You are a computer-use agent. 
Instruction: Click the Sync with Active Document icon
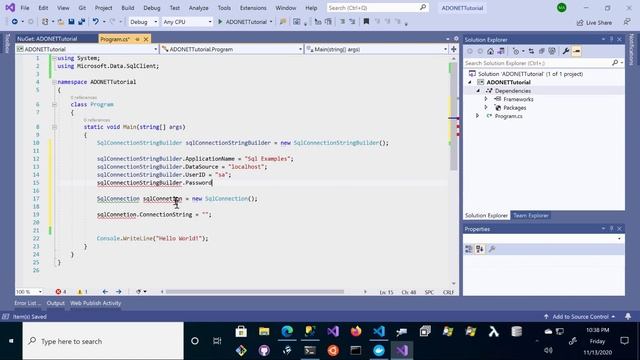click(x=531, y=51)
